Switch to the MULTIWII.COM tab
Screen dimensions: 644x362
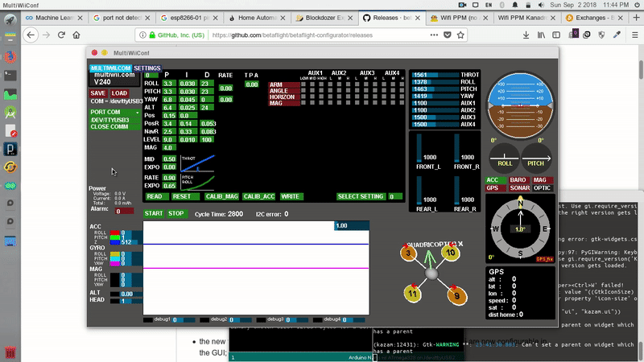(110, 68)
